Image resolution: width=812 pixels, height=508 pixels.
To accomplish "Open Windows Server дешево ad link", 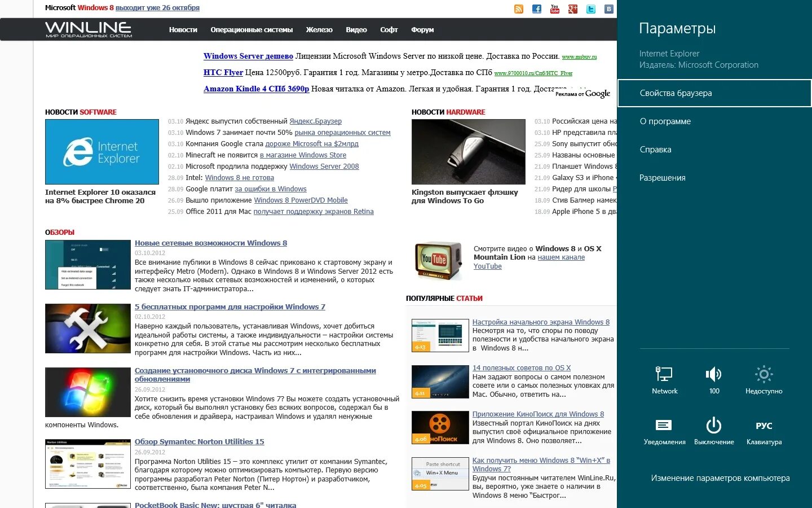I will tap(248, 56).
